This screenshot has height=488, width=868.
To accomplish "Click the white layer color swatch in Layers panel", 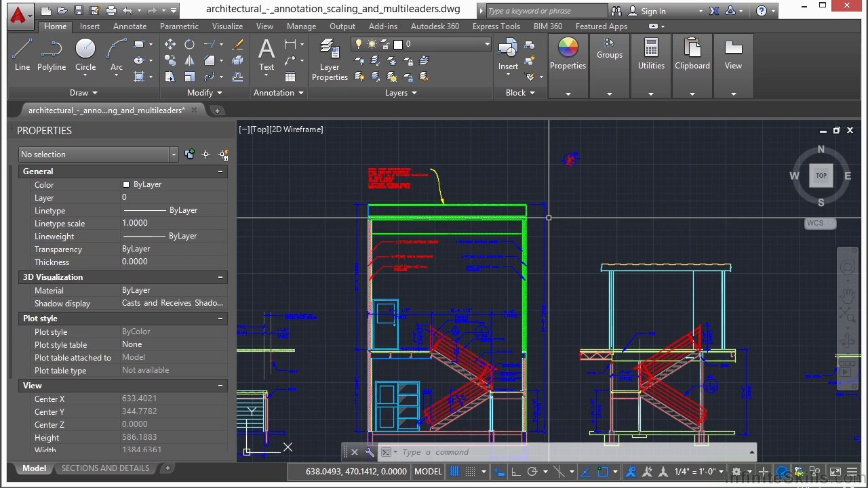I will pyautogui.click(x=398, y=44).
